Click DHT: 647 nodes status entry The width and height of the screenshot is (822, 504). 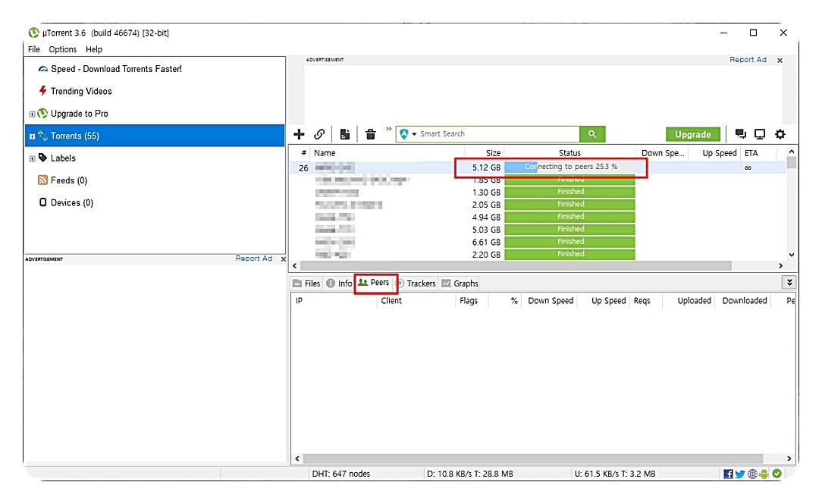340,474
